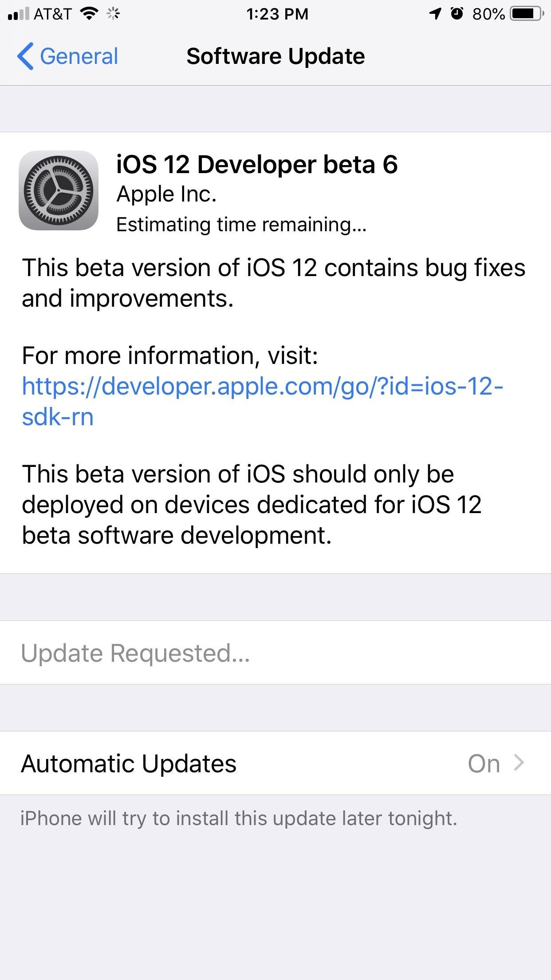
Task: Tap the iOS 12 Developer beta 6 heading
Action: coord(257,164)
